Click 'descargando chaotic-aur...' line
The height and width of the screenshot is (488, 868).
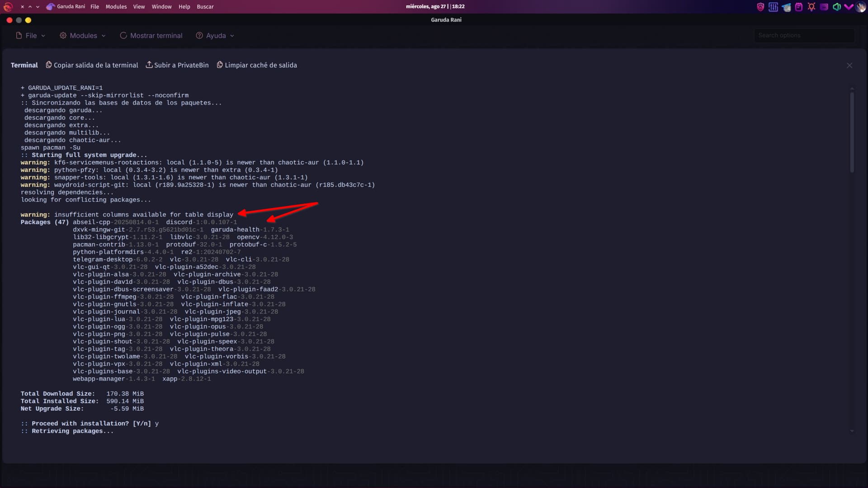click(73, 140)
